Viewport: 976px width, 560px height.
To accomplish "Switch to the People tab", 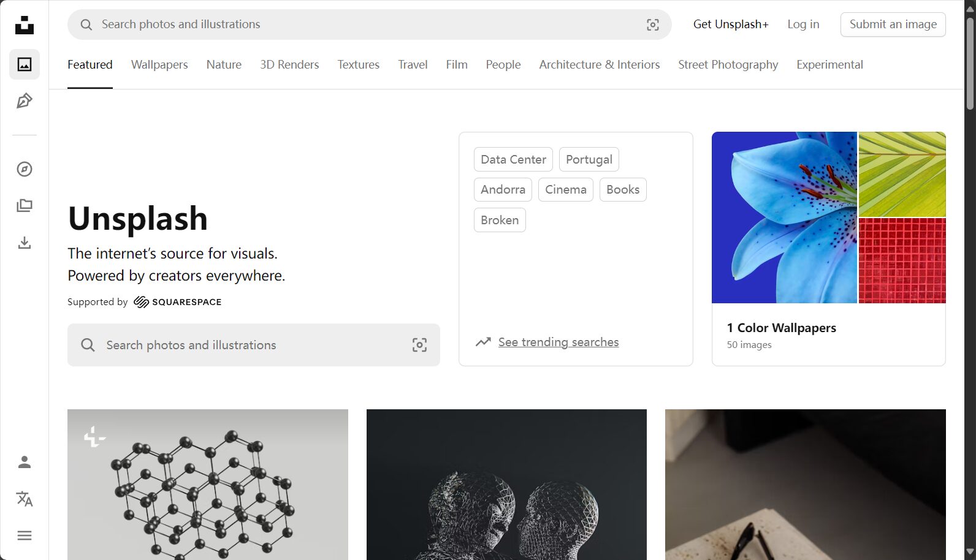I will coord(503,64).
